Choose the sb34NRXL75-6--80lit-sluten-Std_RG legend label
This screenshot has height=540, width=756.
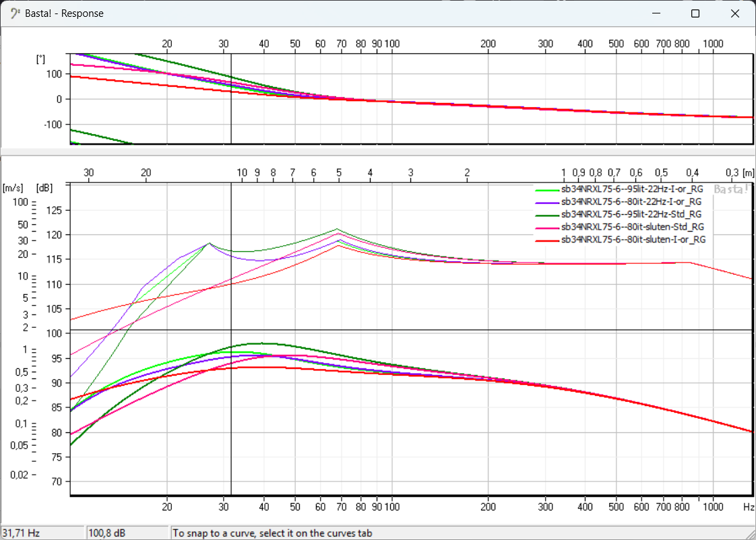click(633, 226)
